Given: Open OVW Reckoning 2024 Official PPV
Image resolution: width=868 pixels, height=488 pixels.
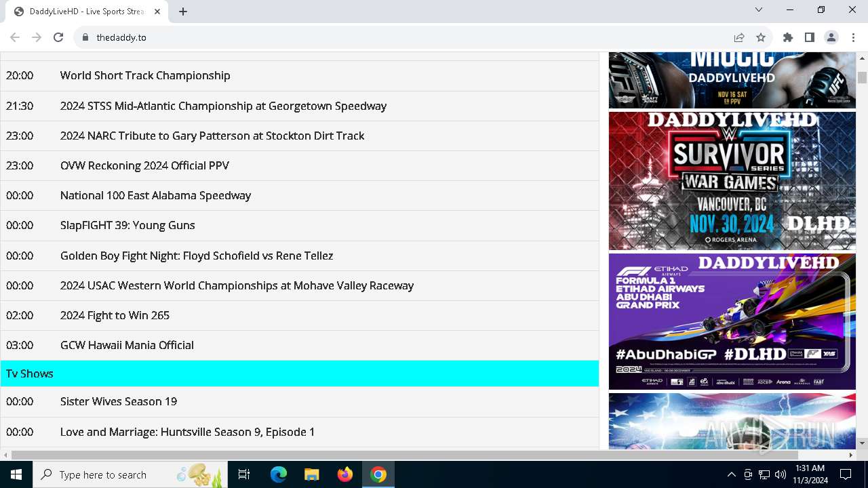Looking at the screenshot, I should tap(144, 165).
